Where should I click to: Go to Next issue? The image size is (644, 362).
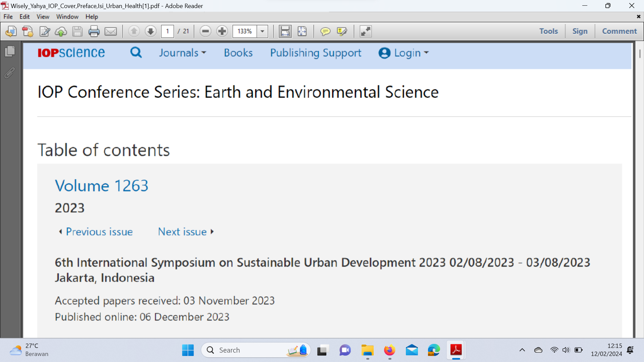186,232
